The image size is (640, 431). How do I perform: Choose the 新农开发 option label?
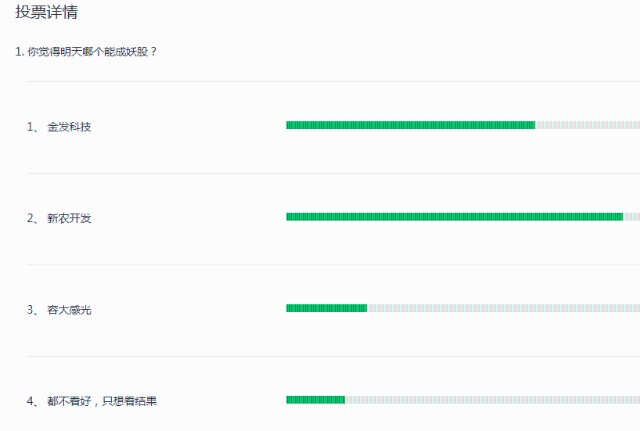click(x=69, y=218)
